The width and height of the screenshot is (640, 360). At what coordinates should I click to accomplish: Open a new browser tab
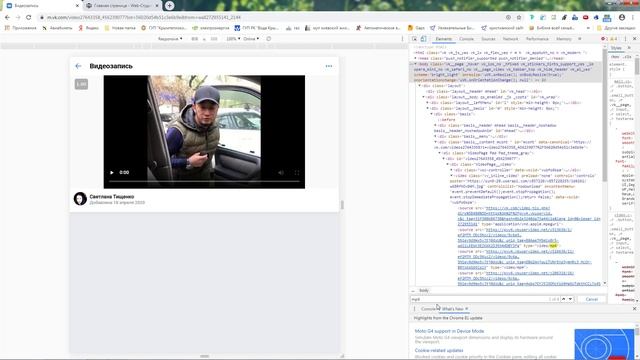click(169, 6)
